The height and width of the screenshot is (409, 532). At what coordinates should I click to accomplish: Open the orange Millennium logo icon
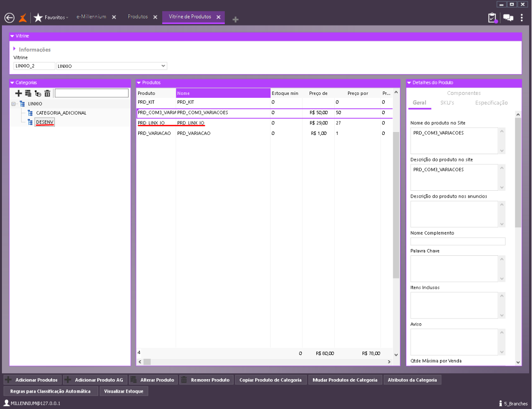point(23,18)
